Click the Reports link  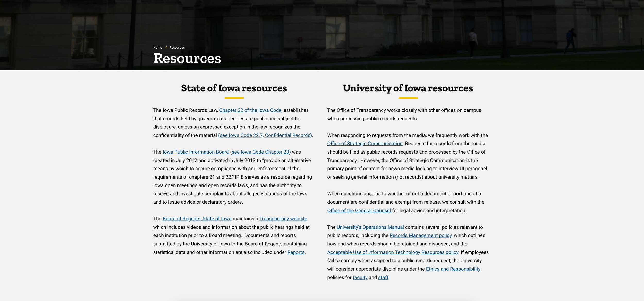296,252
